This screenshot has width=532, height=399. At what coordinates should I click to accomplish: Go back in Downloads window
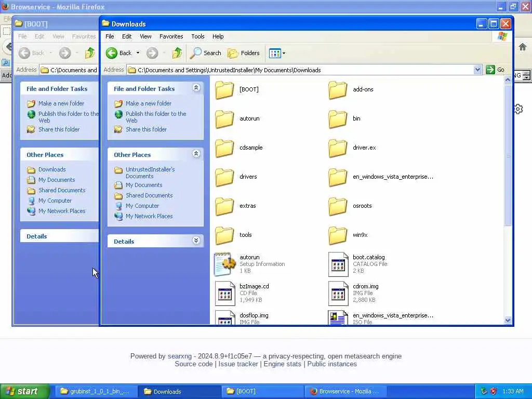pyautogui.click(x=119, y=53)
